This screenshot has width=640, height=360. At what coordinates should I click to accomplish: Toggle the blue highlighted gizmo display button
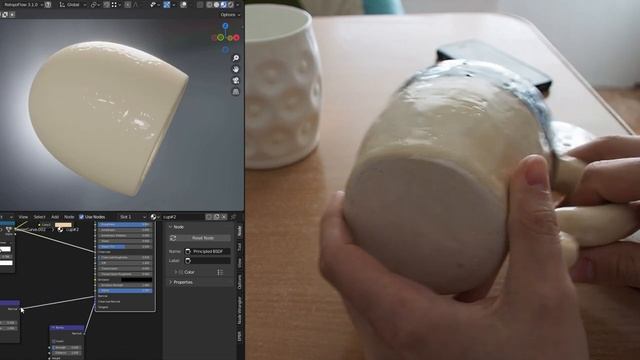(167, 5)
